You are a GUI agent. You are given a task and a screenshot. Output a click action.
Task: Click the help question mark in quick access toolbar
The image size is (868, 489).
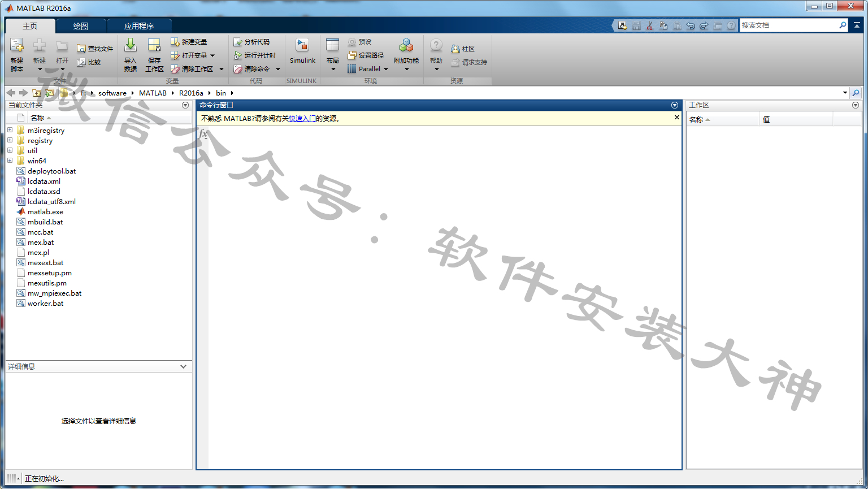coord(731,25)
